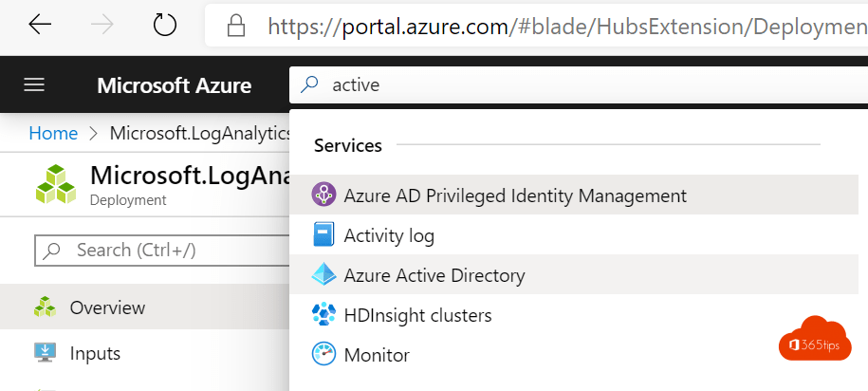Select Activity log from search results

coord(389,235)
